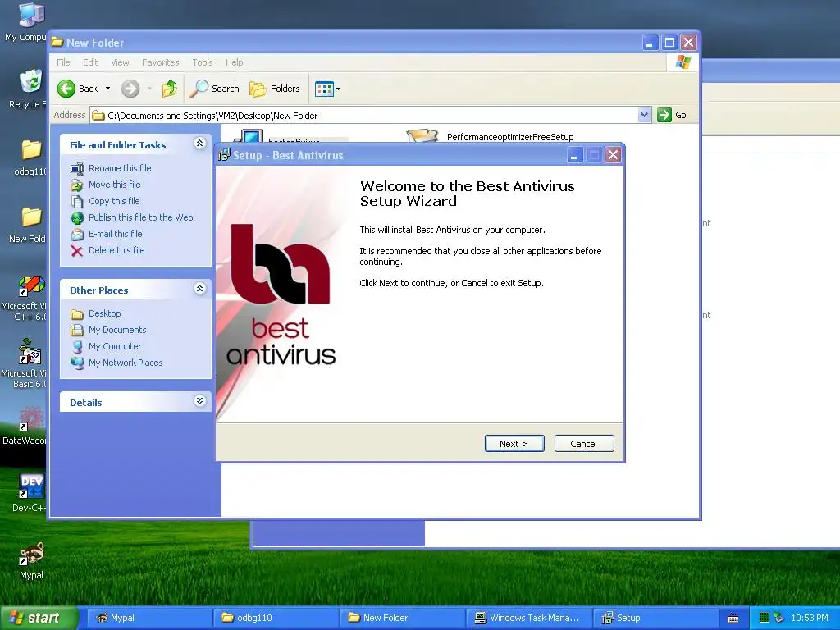The height and width of the screenshot is (630, 840).
Task: Go back in New Folder explorer
Action: [x=78, y=89]
